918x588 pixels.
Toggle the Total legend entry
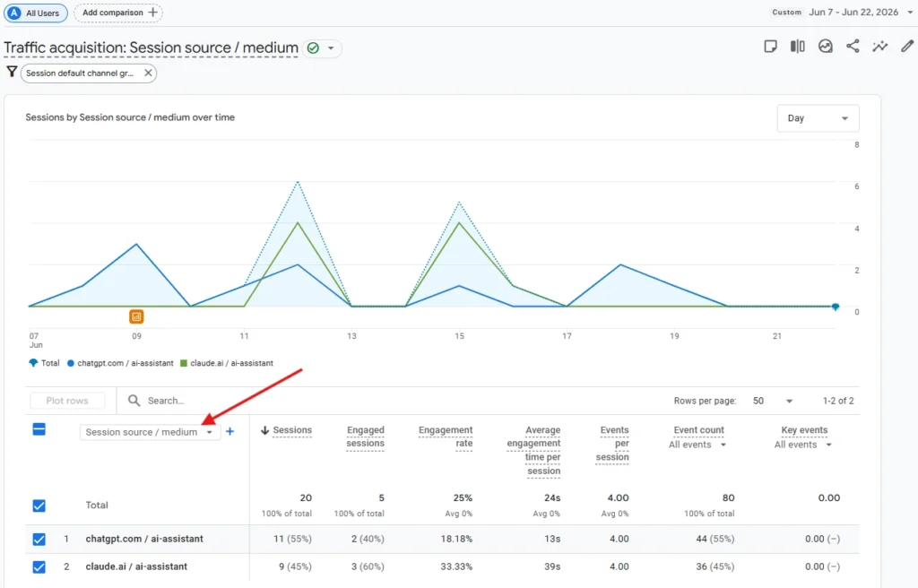45,363
